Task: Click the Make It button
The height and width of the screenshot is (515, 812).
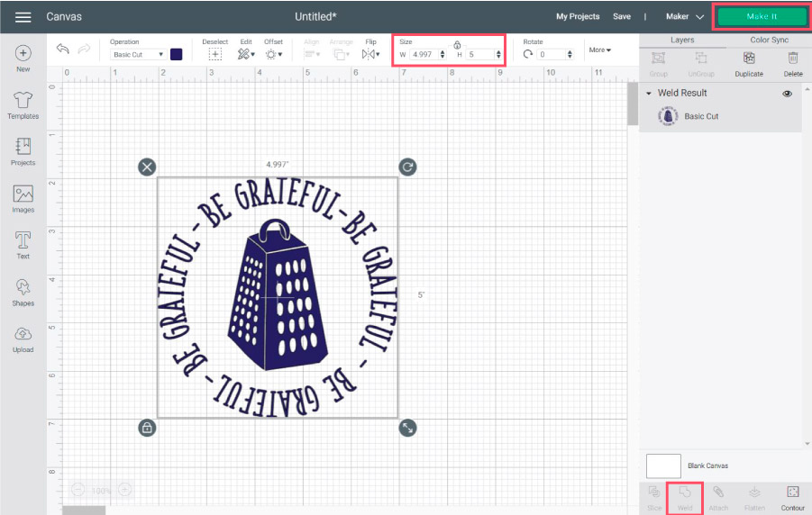Action: (x=762, y=17)
